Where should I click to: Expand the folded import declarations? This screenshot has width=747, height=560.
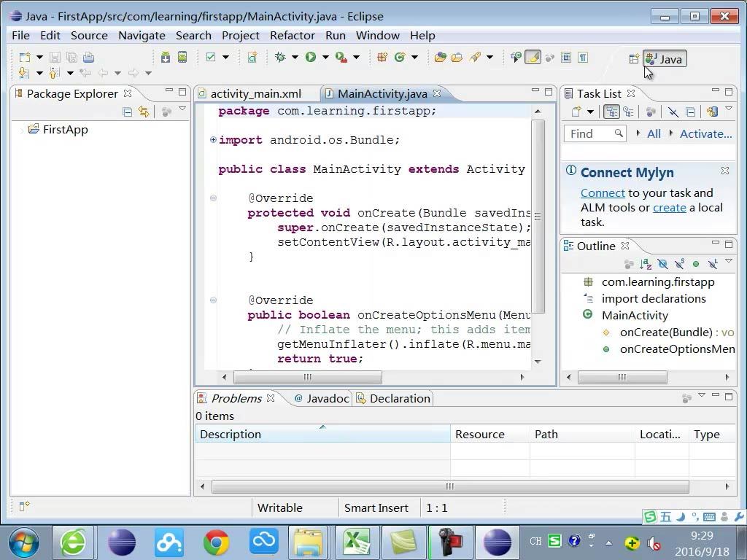tap(213, 139)
